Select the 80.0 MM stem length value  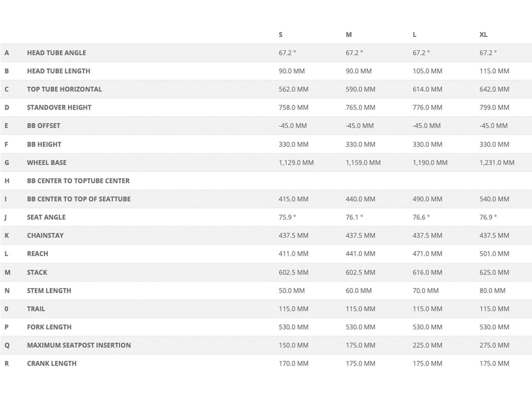(492, 291)
